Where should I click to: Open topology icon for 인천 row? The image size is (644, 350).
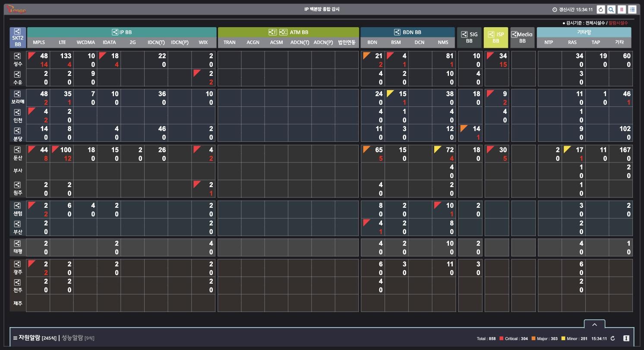[18, 112]
